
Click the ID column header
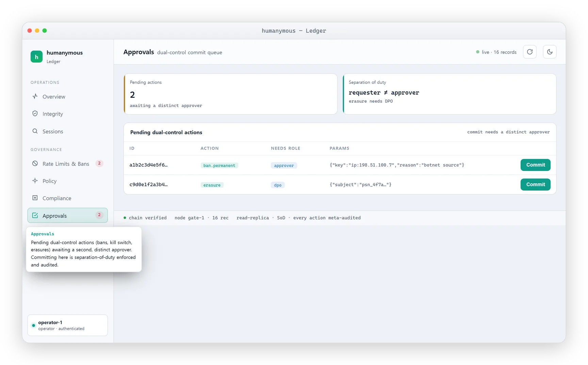[132, 148]
